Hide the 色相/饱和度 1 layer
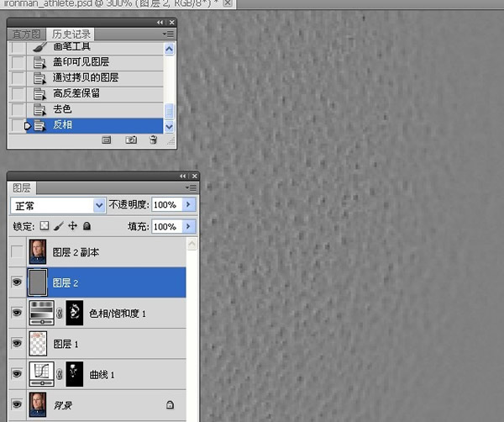Image resolution: width=504 pixels, height=422 pixels. 17,313
